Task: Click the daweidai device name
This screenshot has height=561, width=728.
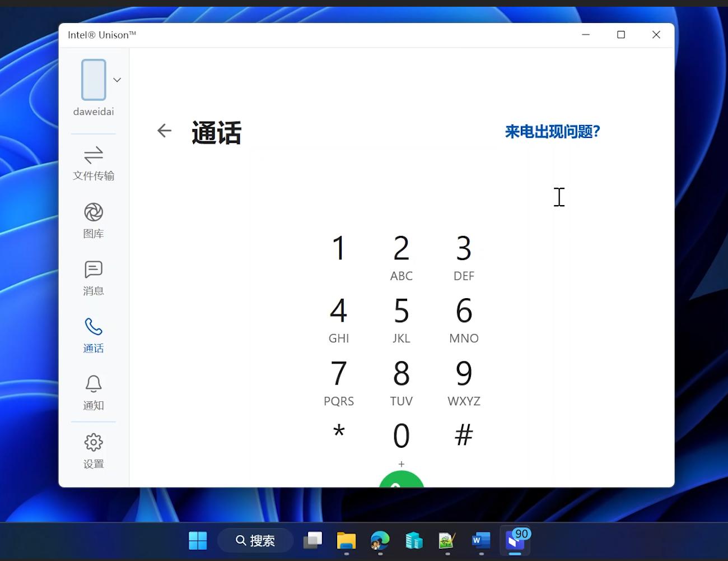Action: (x=94, y=112)
